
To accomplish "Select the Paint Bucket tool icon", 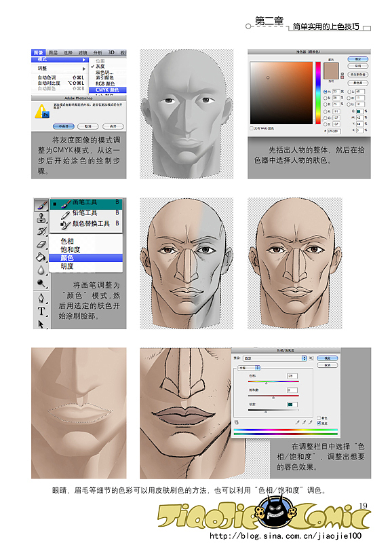I will coord(41,257).
